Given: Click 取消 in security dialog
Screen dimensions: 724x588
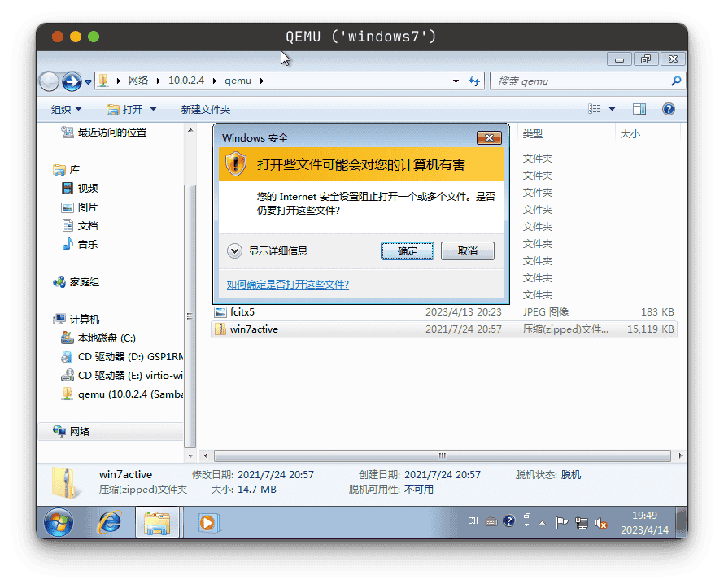Looking at the screenshot, I should pos(467,251).
